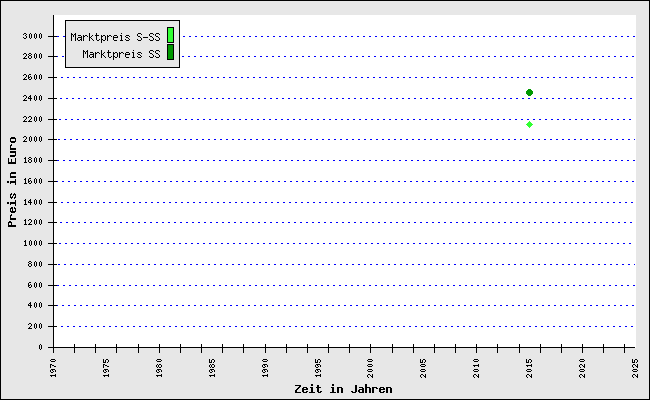Click the y-axis value 0
650x400 pixels.
[40, 347]
